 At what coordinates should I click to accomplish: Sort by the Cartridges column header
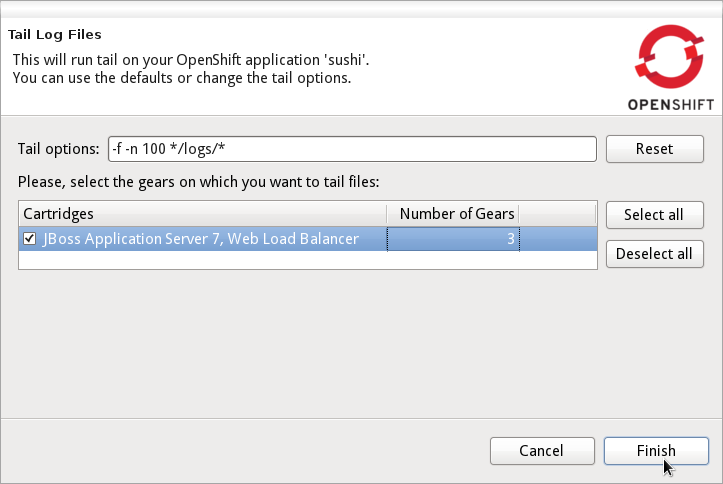202,214
